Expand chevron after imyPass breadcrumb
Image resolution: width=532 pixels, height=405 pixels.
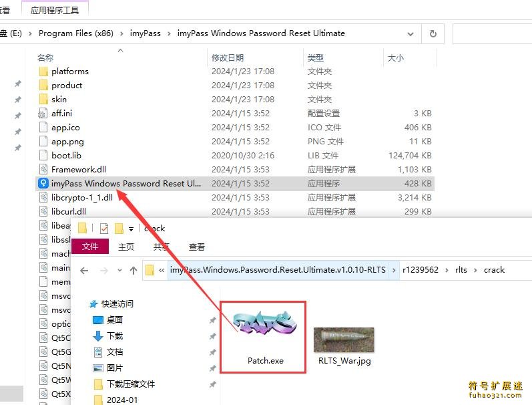pos(169,33)
